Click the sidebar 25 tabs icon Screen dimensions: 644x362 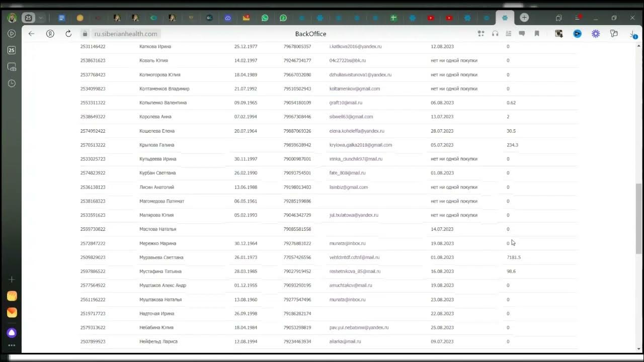(12, 50)
